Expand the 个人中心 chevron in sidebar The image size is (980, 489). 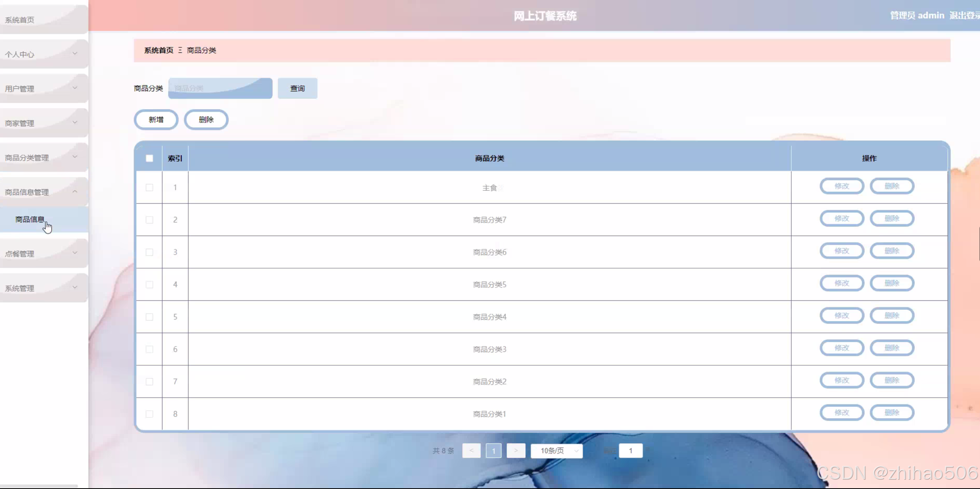(x=75, y=54)
